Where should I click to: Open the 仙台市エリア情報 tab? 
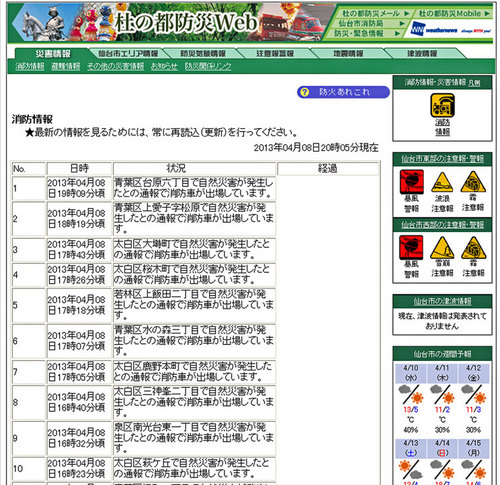tap(128, 53)
